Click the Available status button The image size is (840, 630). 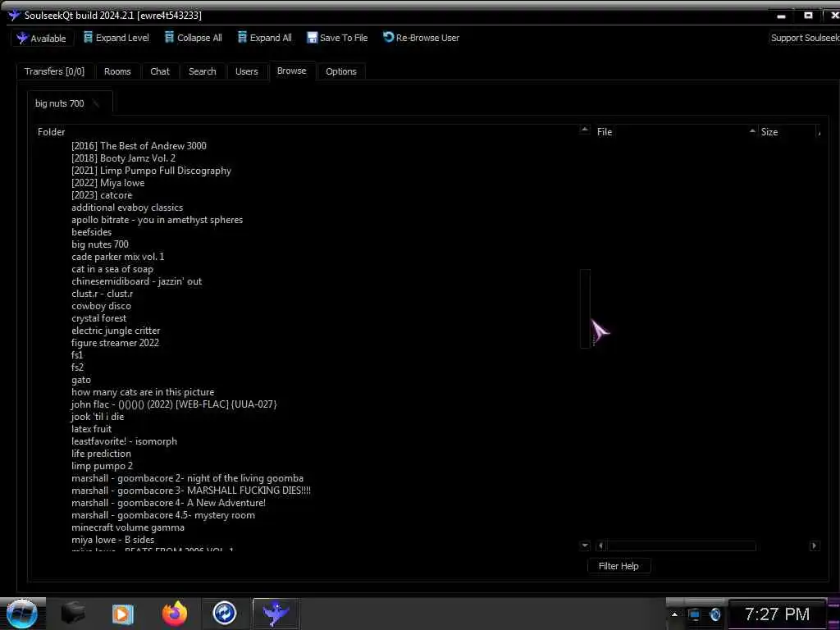point(42,38)
